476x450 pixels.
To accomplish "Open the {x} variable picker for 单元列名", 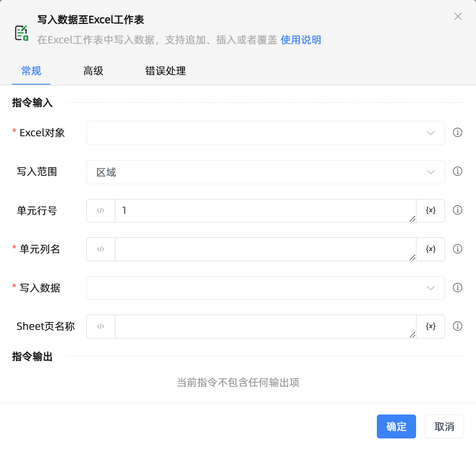I will coord(431,249).
